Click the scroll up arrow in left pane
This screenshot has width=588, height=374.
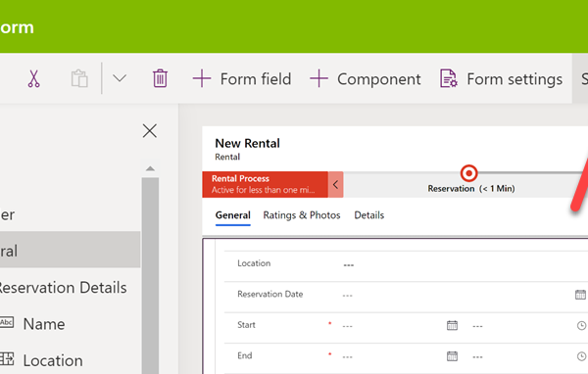click(x=150, y=168)
